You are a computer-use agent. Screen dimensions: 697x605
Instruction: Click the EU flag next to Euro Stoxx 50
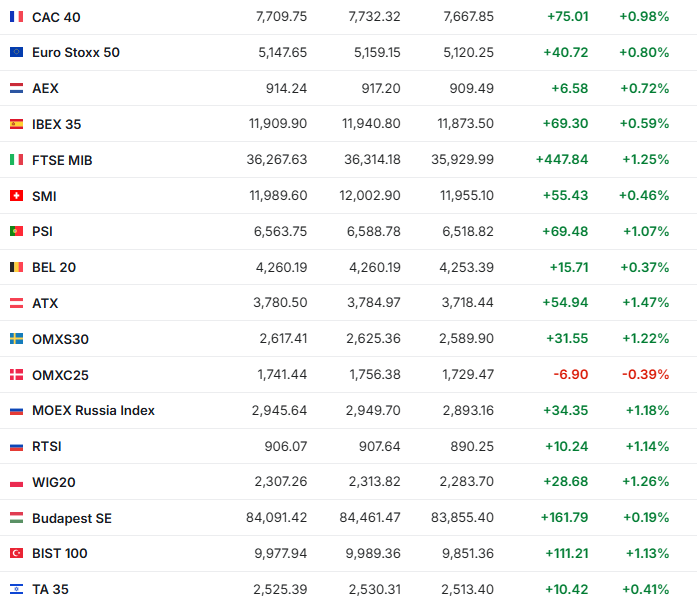[x=16, y=52]
